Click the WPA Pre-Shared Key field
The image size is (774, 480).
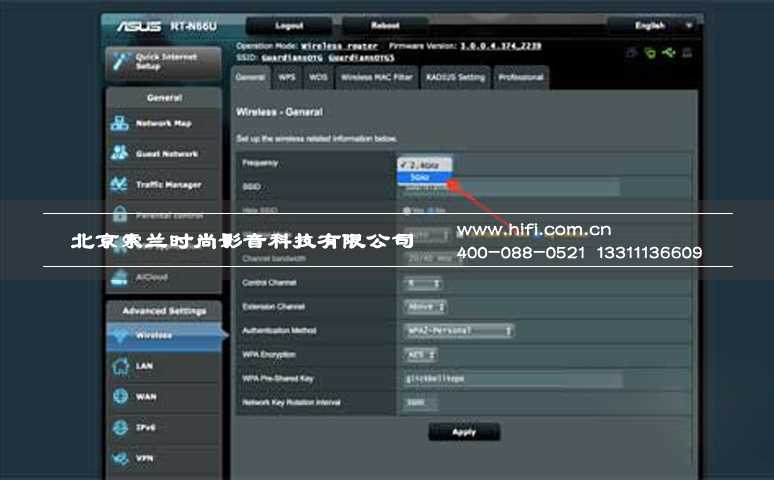(x=513, y=379)
